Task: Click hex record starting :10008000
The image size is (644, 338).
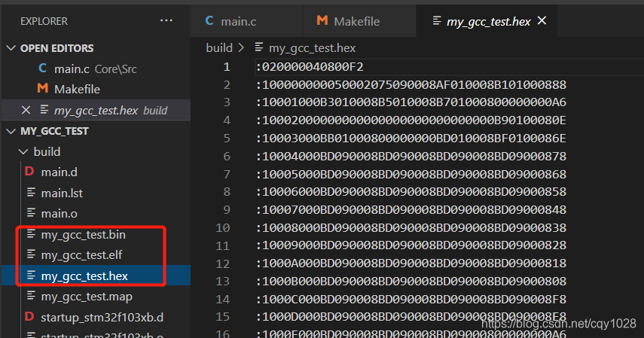Action: (x=411, y=227)
